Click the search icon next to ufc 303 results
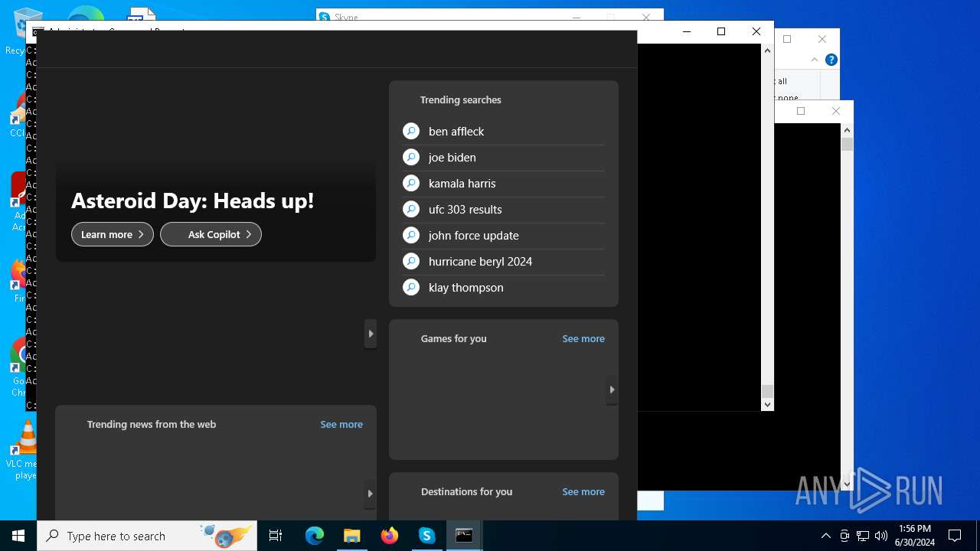Image resolution: width=980 pixels, height=551 pixels. point(411,210)
